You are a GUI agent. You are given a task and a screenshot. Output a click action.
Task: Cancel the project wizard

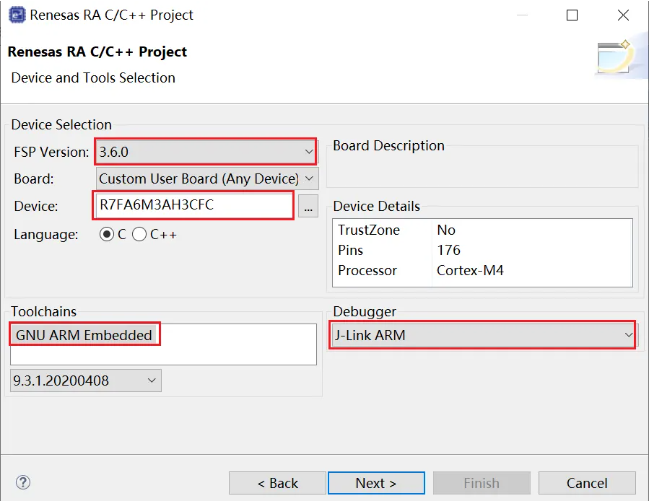tap(587, 483)
